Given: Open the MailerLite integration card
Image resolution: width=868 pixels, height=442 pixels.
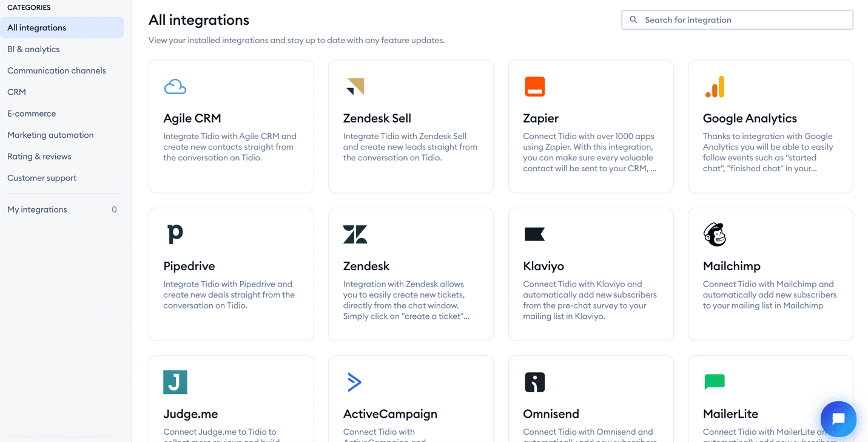Looking at the screenshot, I should [770, 398].
